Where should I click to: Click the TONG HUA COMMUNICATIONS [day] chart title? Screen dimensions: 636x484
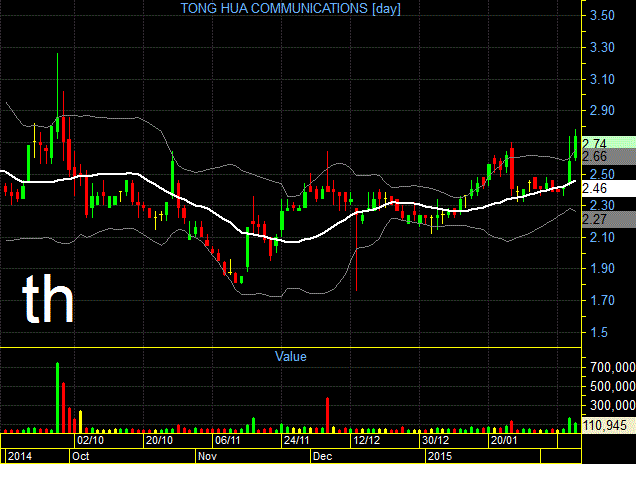[x=290, y=8]
